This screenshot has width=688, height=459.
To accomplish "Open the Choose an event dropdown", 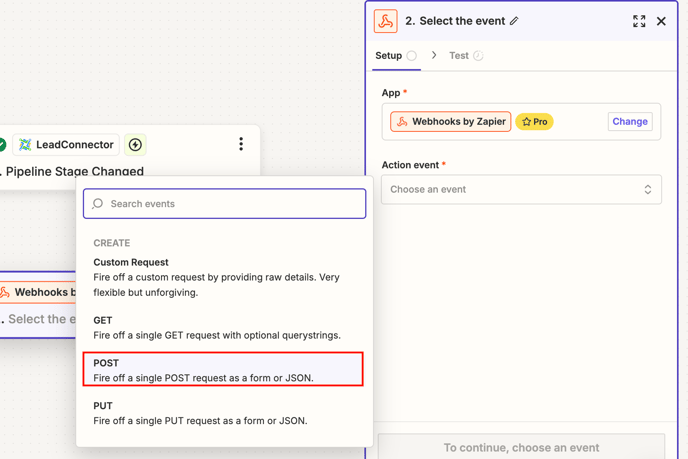I will click(521, 190).
